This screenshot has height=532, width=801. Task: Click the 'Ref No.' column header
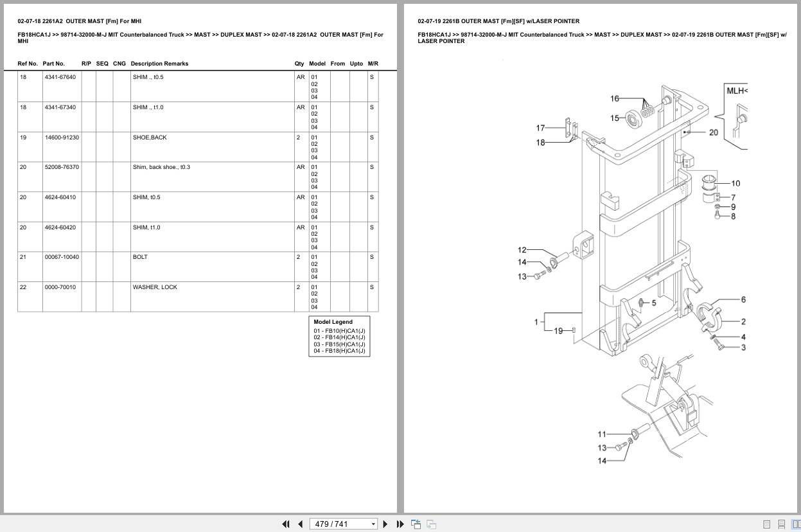coord(28,64)
